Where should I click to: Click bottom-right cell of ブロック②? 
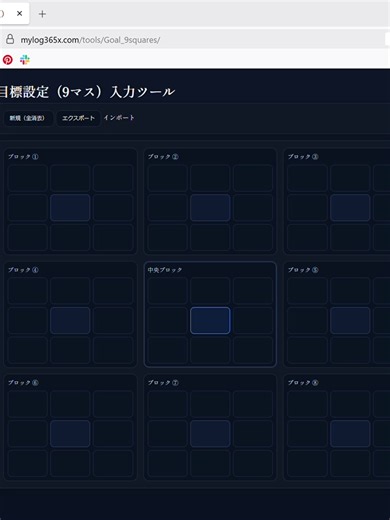(x=253, y=237)
